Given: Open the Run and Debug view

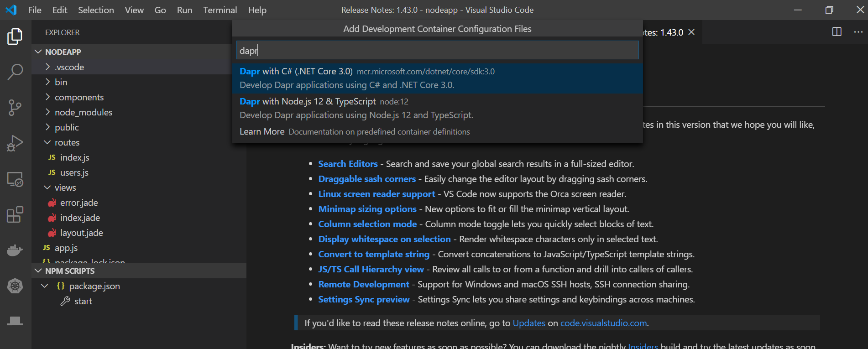Looking at the screenshot, I should [x=15, y=143].
